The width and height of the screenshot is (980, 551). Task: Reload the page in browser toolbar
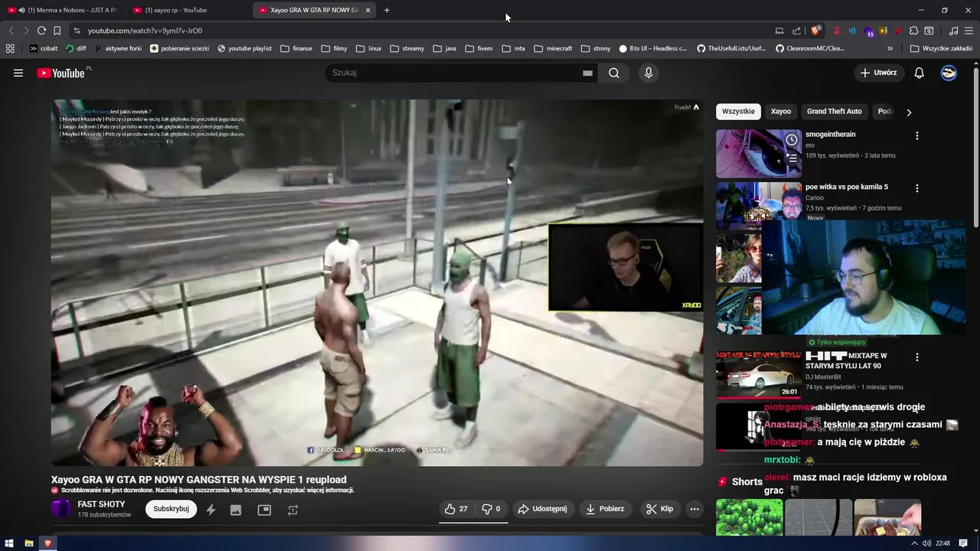click(41, 31)
